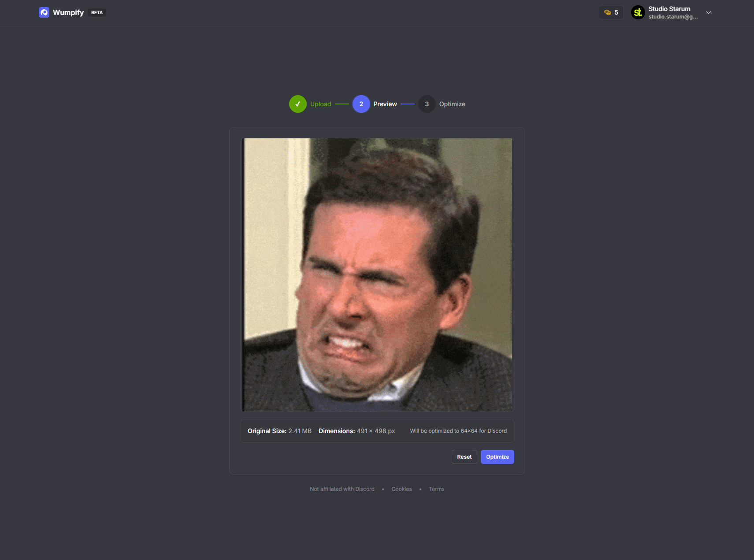Click the Optimize step circle numbered 3
The image size is (754, 560).
(426, 104)
